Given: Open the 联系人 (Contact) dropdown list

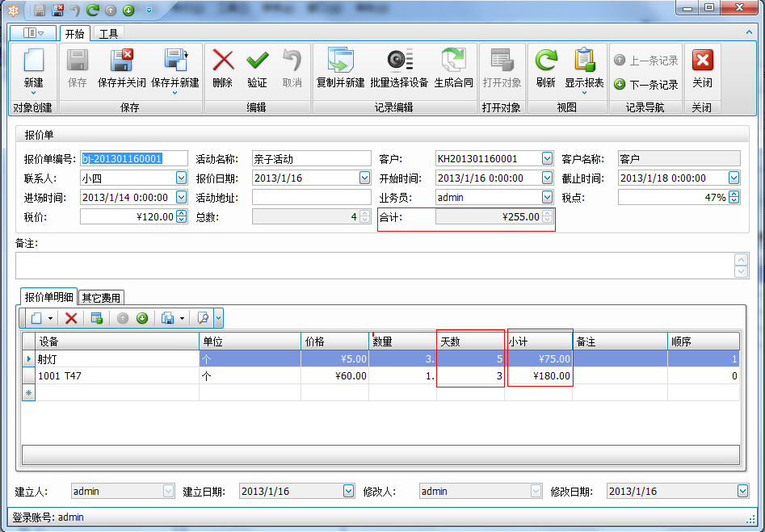Looking at the screenshot, I should (x=181, y=178).
